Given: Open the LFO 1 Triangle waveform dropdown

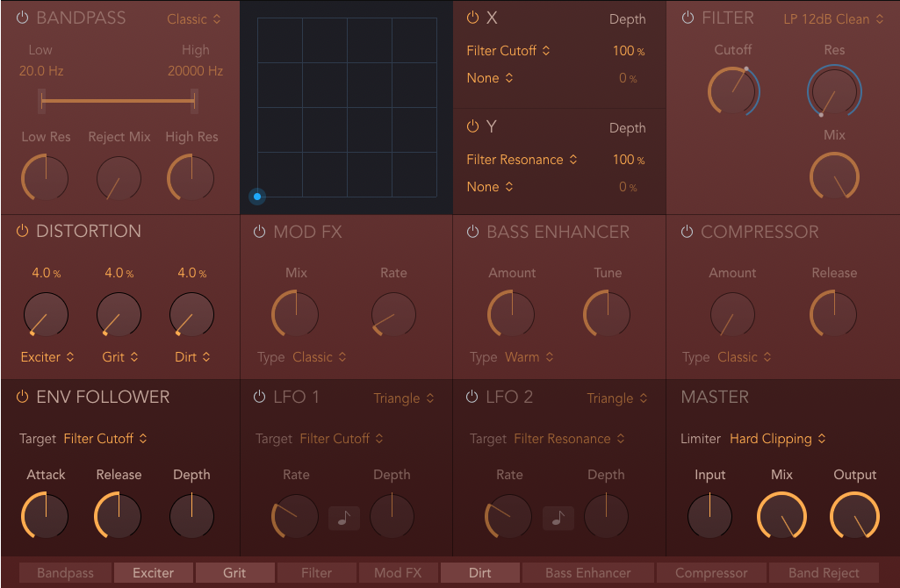Looking at the screenshot, I should click(x=404, y=398).
